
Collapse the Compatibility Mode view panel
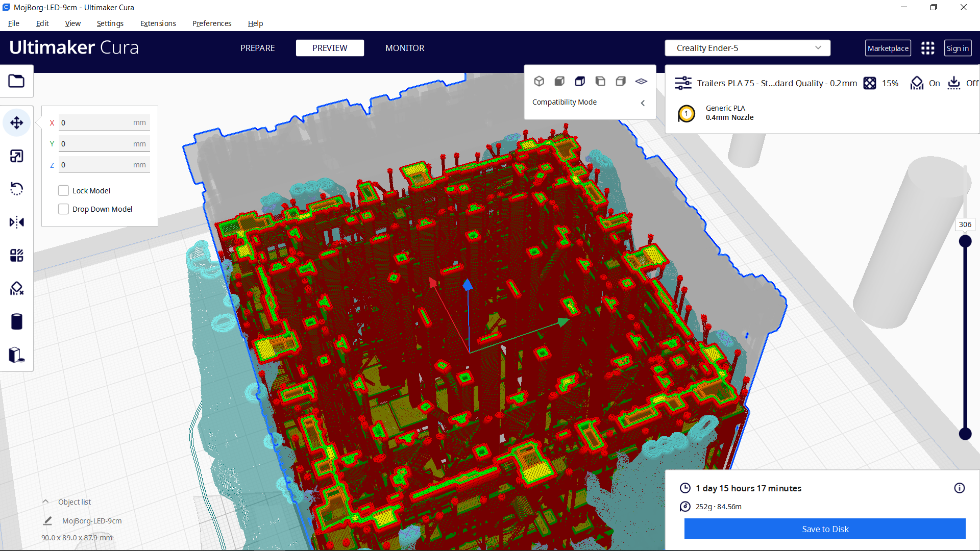pyautogui.click(x=643, y=103)
